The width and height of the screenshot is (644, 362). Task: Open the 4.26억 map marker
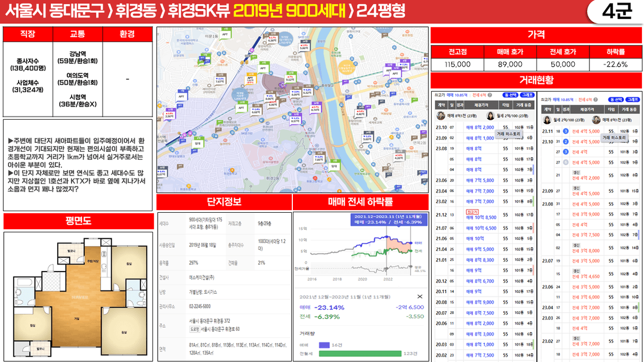tap(398, 156)
